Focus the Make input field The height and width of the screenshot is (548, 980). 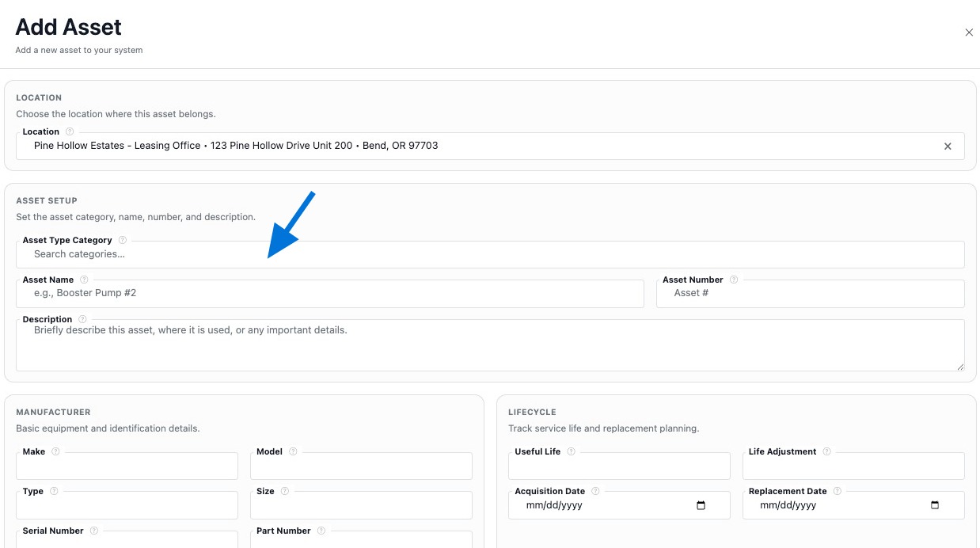(127, 466)
